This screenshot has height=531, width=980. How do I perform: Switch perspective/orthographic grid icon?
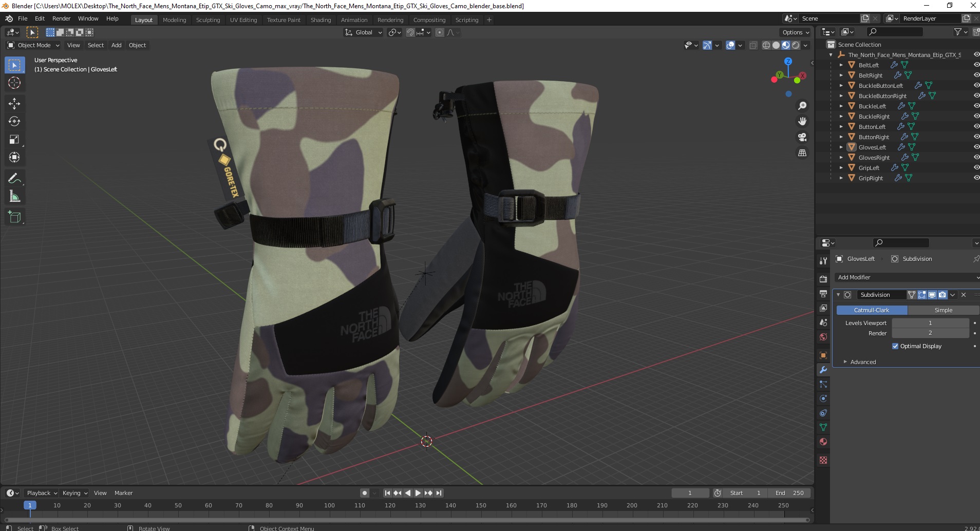point(802,153)
